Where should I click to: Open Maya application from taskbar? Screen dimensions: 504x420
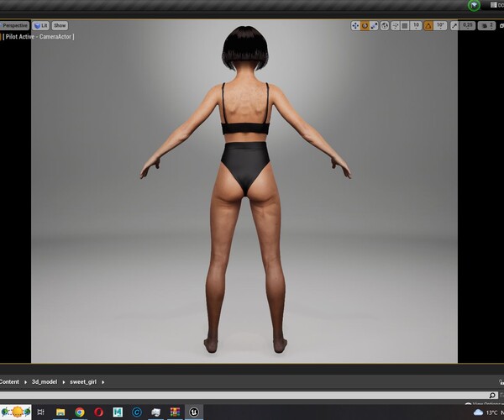coord(118,412)
